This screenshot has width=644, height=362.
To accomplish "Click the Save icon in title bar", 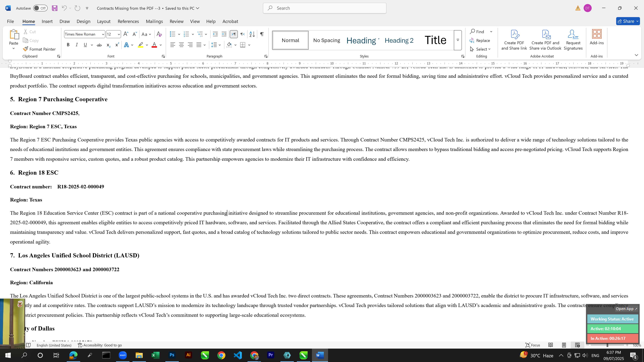I will click(x=55, y=8).
